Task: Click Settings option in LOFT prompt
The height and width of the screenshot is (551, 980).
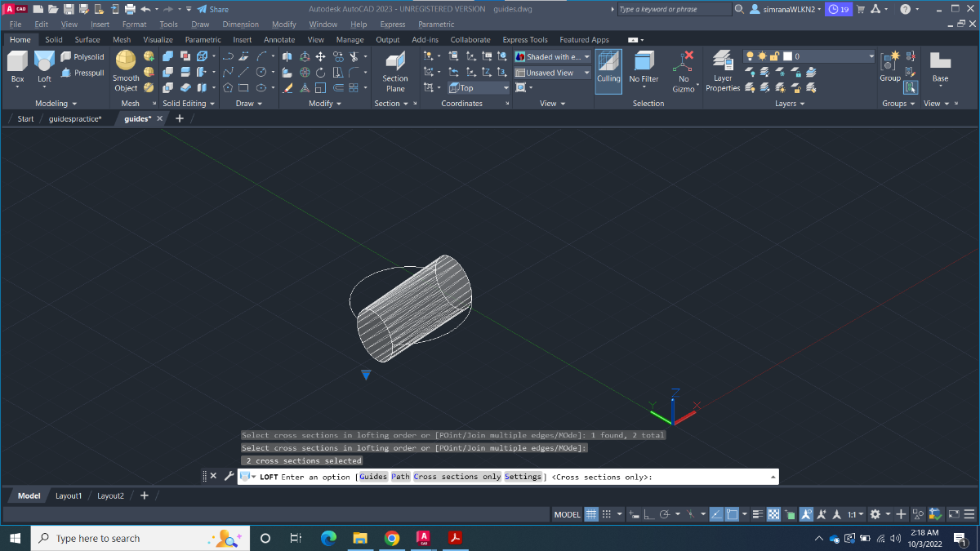Action: click(523, 477)
